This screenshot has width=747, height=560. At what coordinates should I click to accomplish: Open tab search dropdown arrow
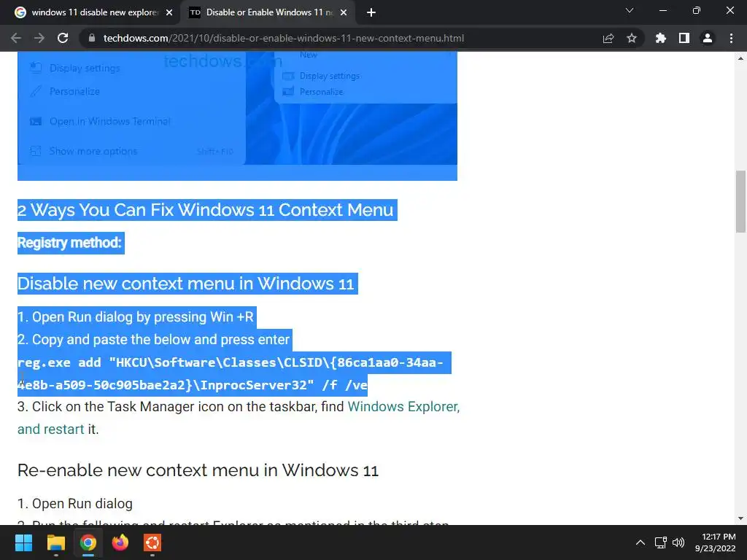tap(630, 10)
